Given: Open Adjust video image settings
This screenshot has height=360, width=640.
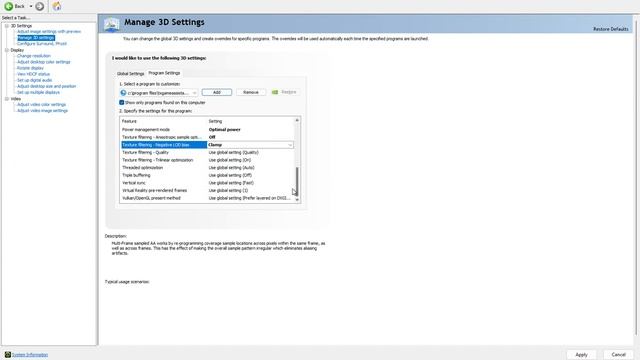Looking at the screenshot, I should coord(42,111).
